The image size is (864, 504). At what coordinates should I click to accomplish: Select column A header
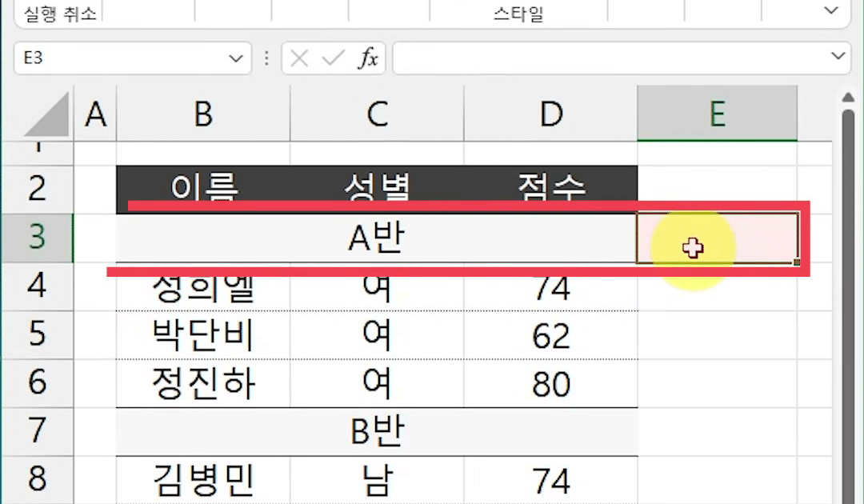(x=95, y=114)
